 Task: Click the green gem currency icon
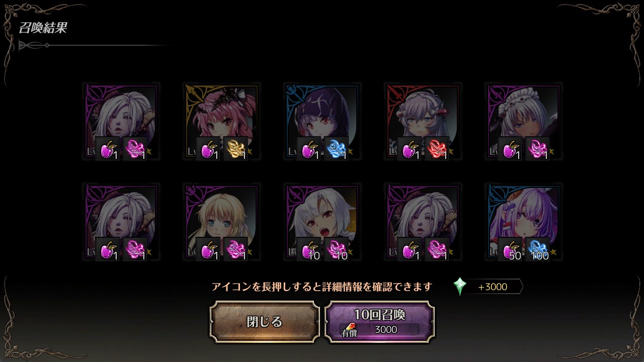click(460, 287)
